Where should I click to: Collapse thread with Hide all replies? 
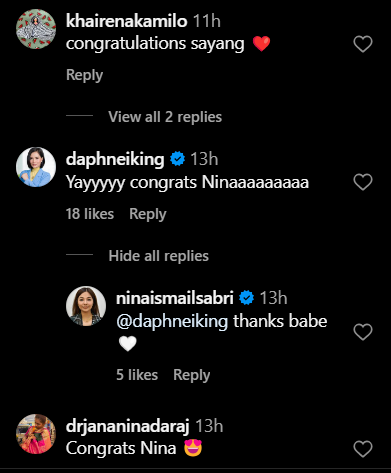point(158,256)
